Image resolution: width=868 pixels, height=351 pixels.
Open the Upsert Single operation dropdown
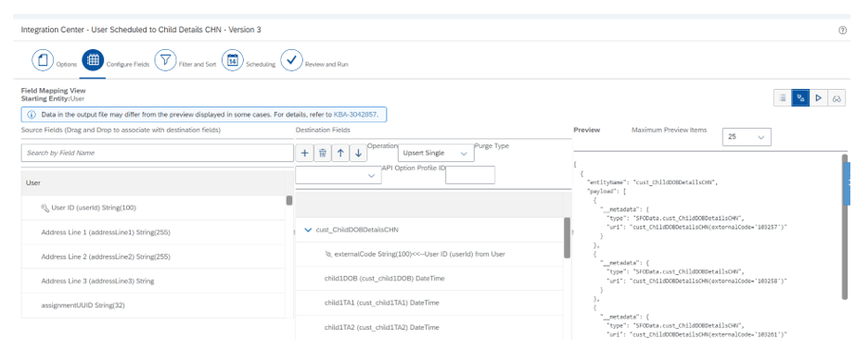(x=436, y=153)
